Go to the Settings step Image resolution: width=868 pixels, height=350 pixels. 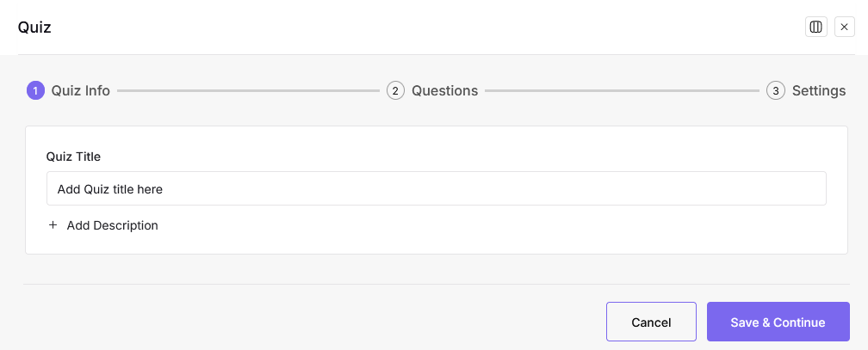pos(818,90)
